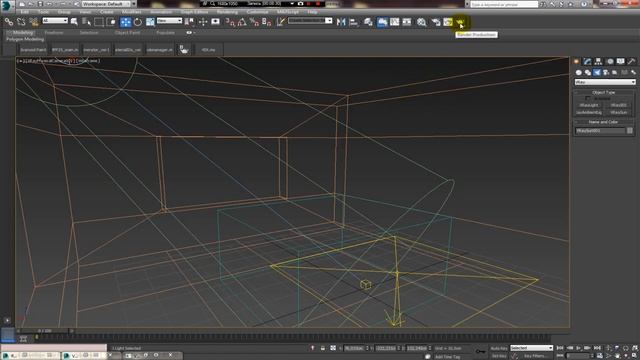This screenshot has width=640, height=360.
Task: Click the VRaySun button
Action: (x=618, y=112)
